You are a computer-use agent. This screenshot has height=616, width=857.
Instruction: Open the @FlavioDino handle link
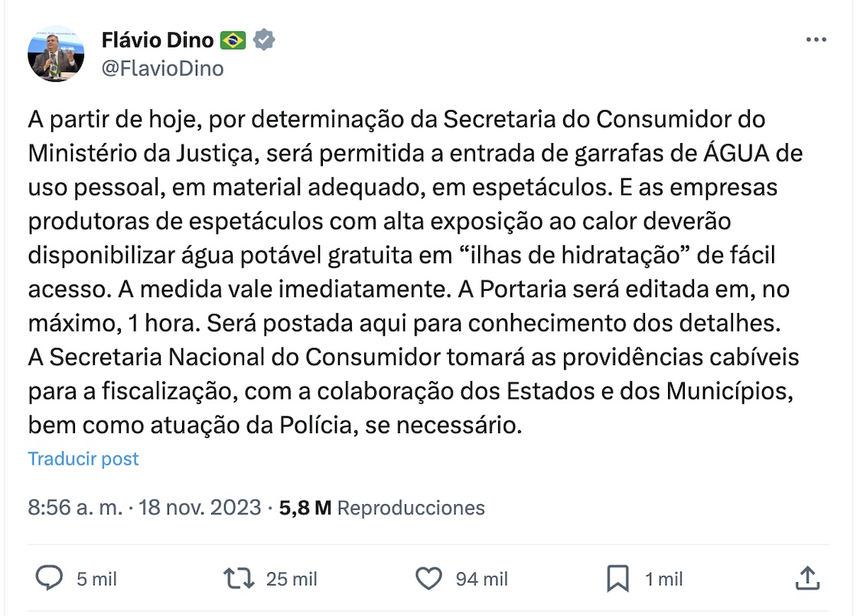(x=162, y=69)
